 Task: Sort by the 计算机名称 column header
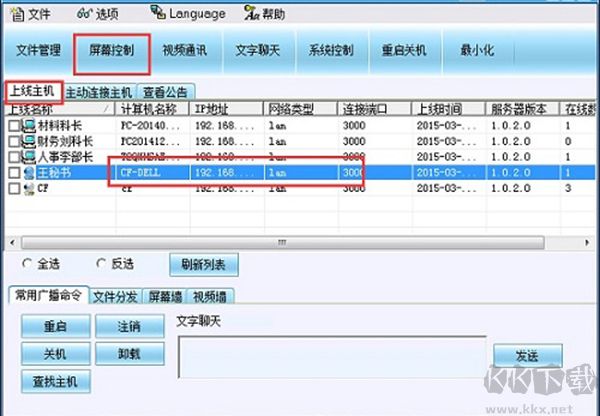click(152, 109)
